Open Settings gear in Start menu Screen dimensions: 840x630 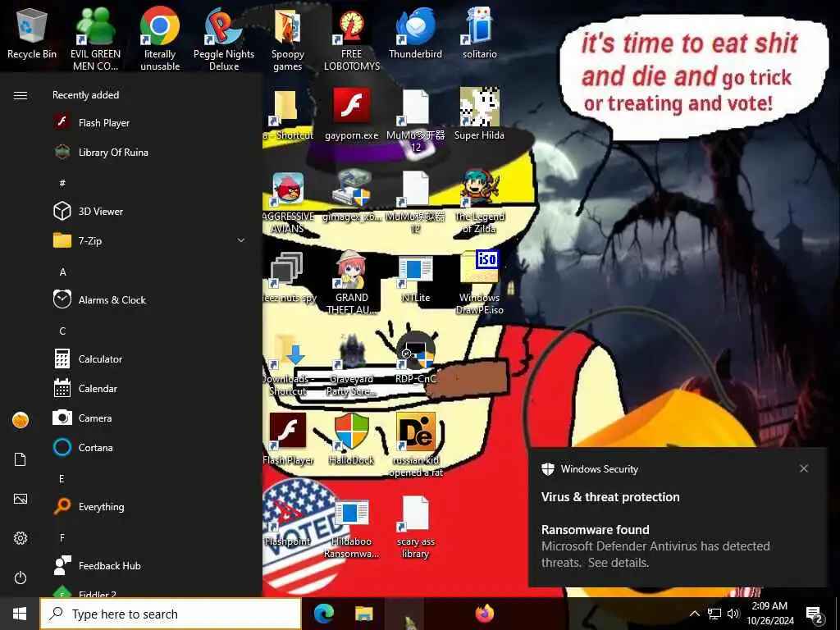pos(21,538)
